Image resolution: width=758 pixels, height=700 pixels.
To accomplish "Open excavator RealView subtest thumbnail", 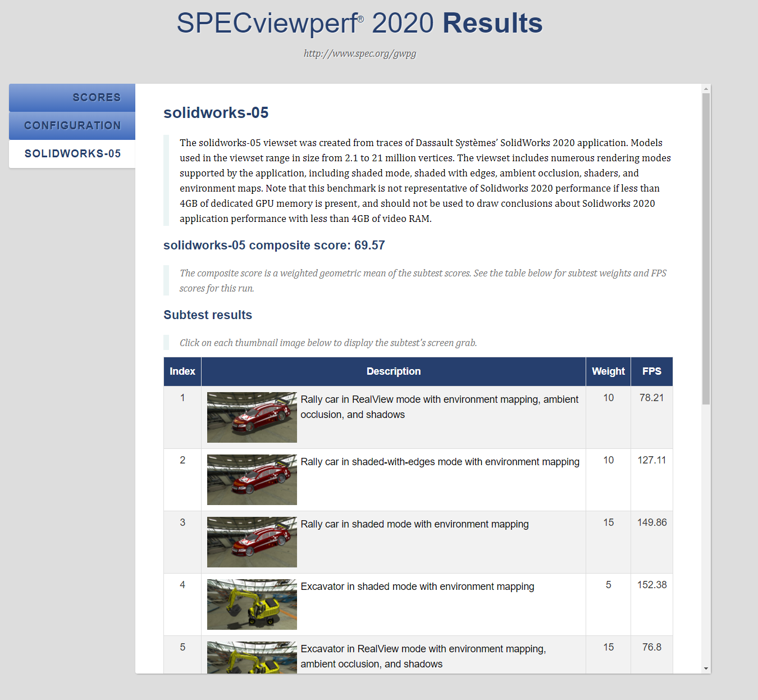I will 252,657.
